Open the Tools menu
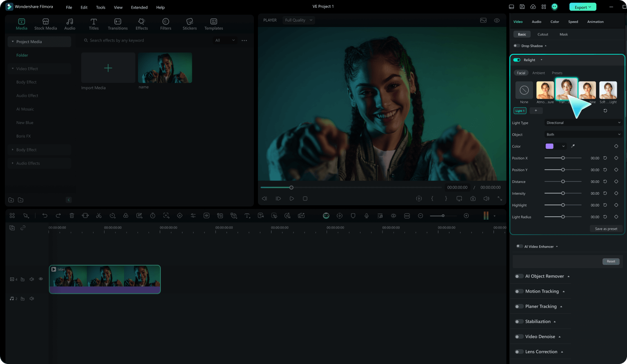 click(x=100, y=7)
